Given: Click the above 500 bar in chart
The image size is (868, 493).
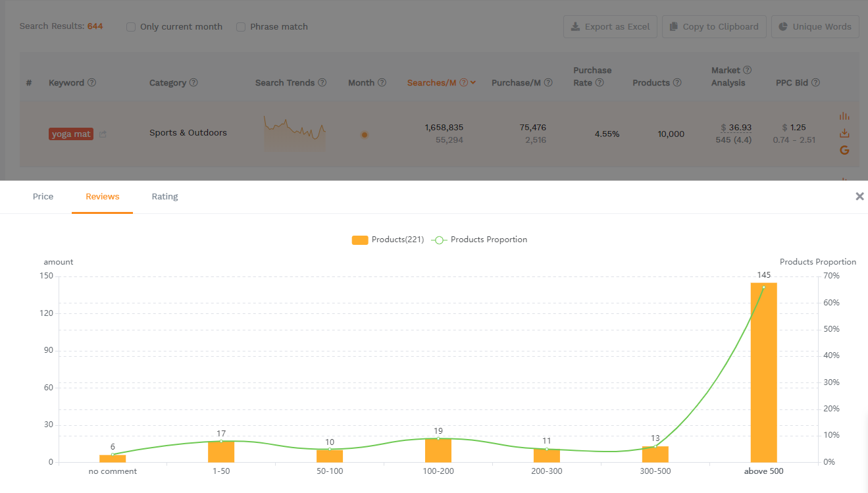Looking at the screenshot, I should coord(763,373).
